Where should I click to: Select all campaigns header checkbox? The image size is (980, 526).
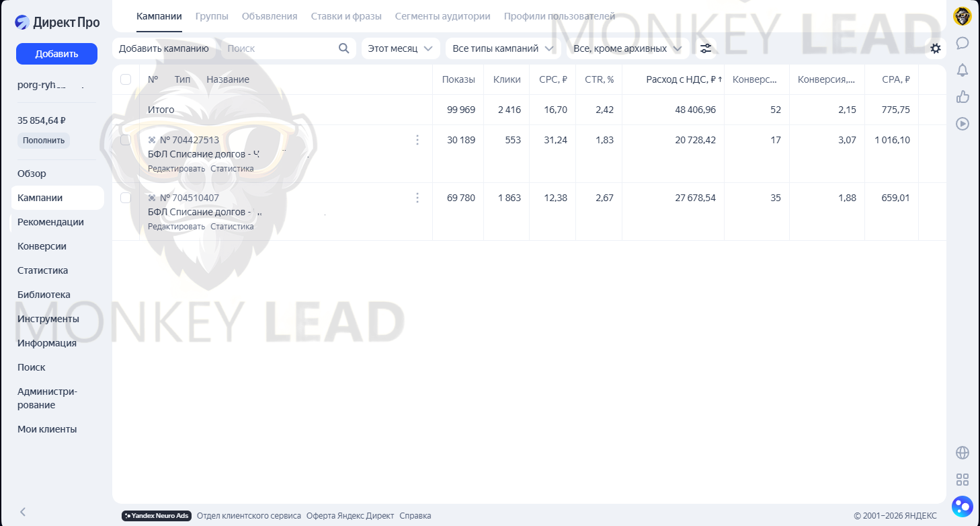[126, 79]
